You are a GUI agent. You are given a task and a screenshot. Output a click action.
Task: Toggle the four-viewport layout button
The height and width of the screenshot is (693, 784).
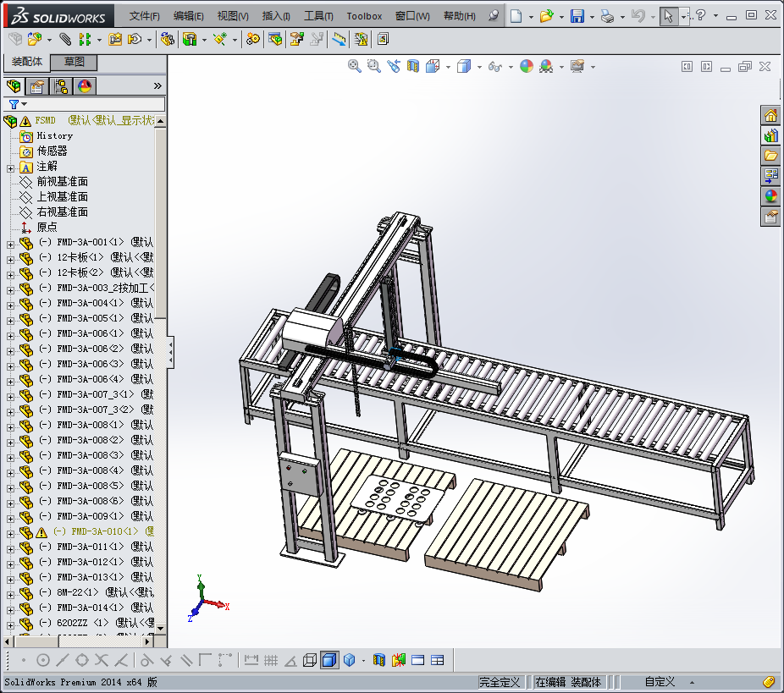point(438,660)
